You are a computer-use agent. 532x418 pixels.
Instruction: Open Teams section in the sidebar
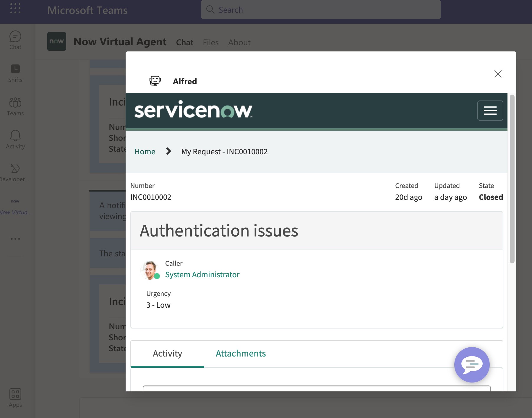pos(15,107)
